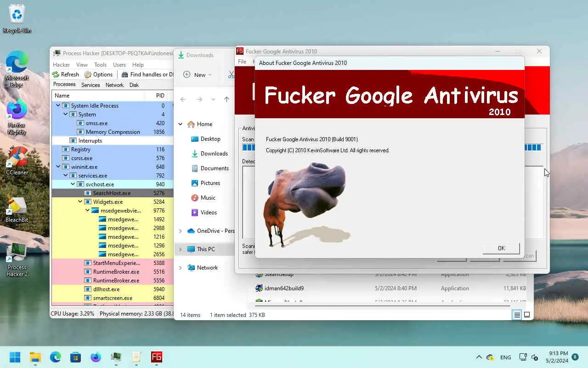Collapse the svchost.exe tree node

(x=73, y=184)
